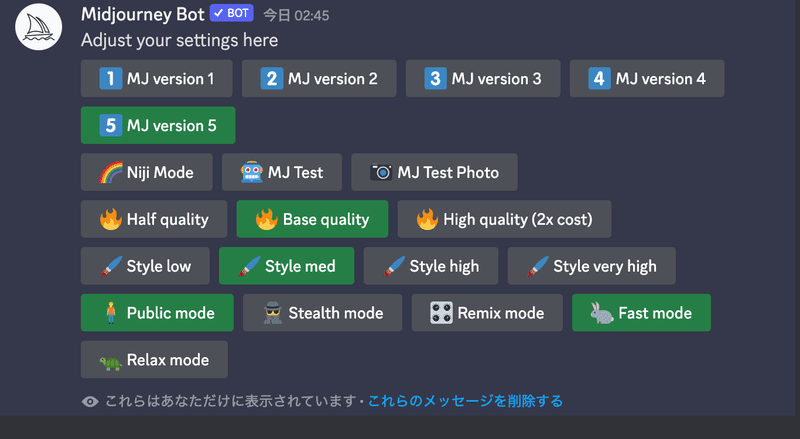The width and height of the screenshot is (800, 439).
Task: Select MJ version 2 button
Action: tap(319, 79)
